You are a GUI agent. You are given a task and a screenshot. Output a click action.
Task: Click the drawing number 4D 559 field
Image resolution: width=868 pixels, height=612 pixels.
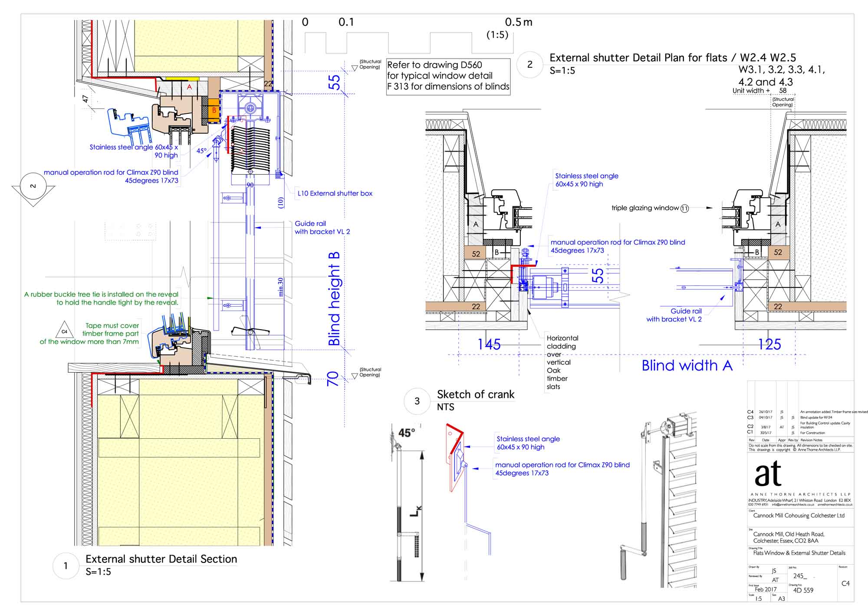[x=803, y=590]
